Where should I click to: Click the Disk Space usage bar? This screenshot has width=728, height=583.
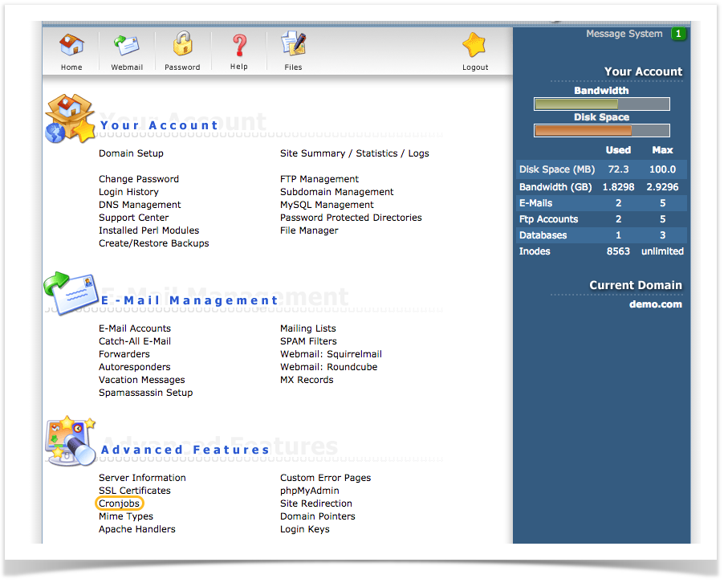coord(602,131)
